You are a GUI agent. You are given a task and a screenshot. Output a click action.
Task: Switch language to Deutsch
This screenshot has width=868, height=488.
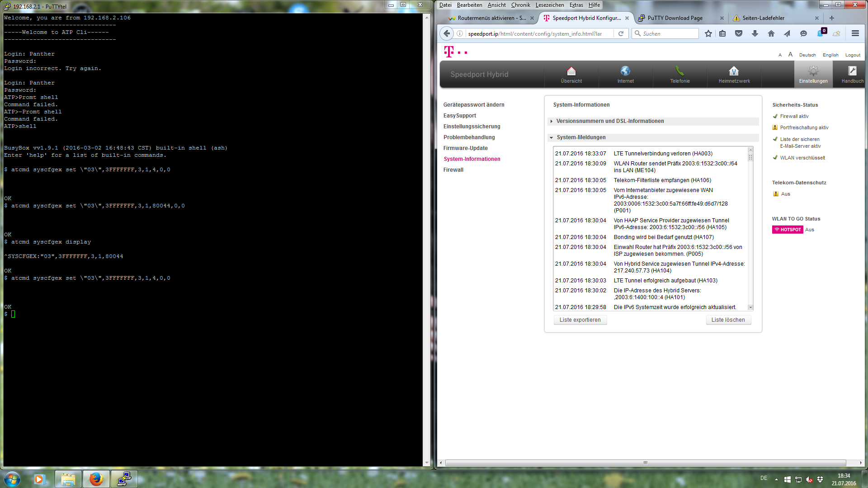coord(807,55)
